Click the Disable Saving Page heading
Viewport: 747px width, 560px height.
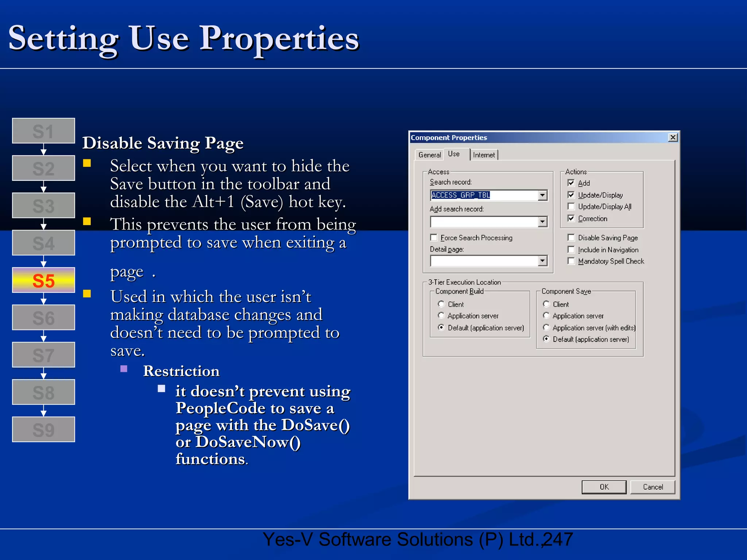163,143
